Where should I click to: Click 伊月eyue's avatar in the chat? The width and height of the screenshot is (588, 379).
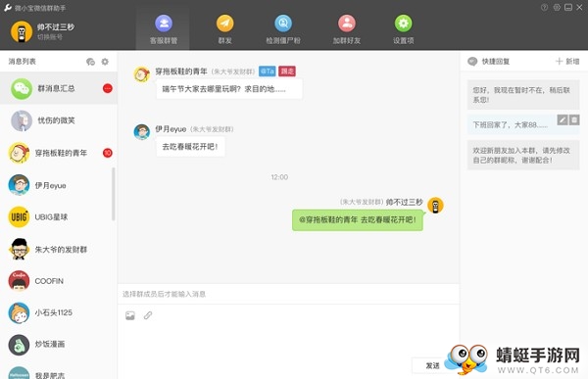(x=142, y=132)
